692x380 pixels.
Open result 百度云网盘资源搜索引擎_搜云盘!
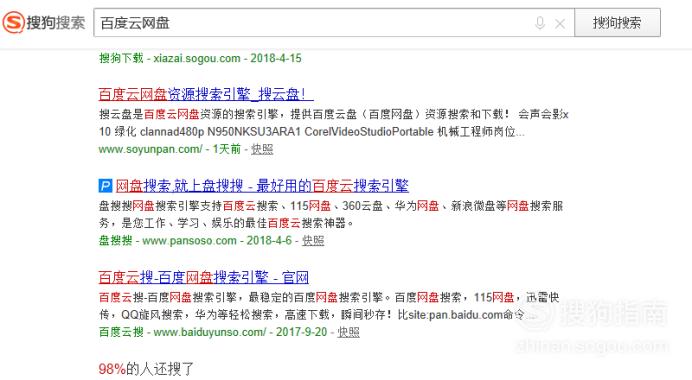[x=206, y=94]
